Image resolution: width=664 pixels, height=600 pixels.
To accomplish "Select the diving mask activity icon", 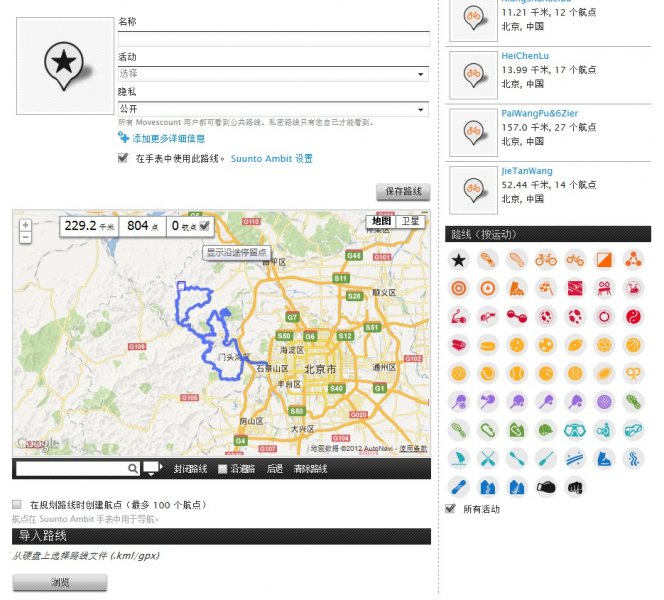I will [x=574, y=431].
